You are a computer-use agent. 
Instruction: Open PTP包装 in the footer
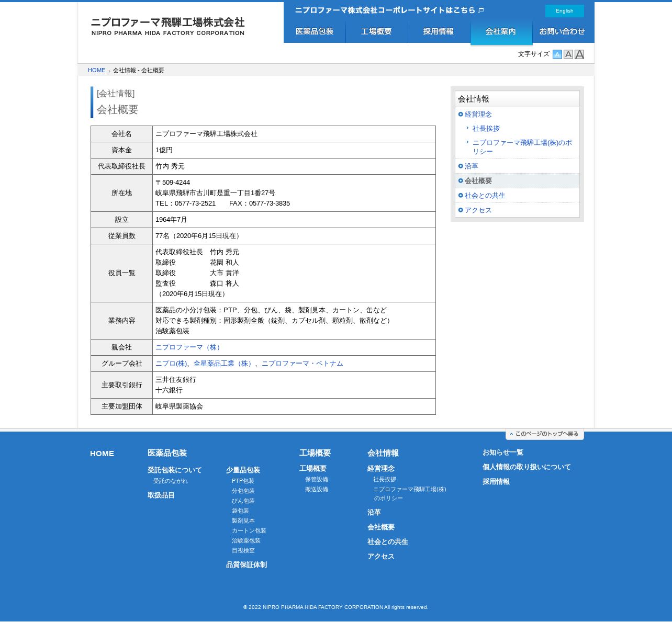coord(243,481)
